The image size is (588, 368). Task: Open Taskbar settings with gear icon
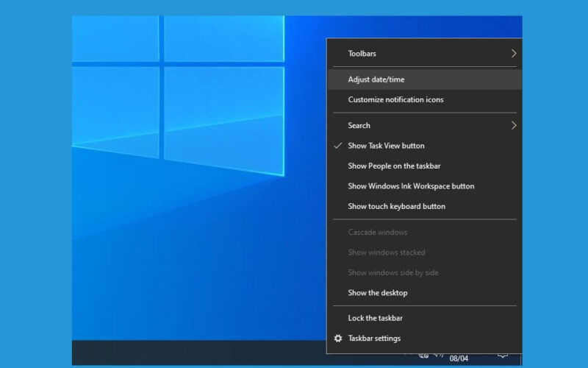tap(425, 339)
